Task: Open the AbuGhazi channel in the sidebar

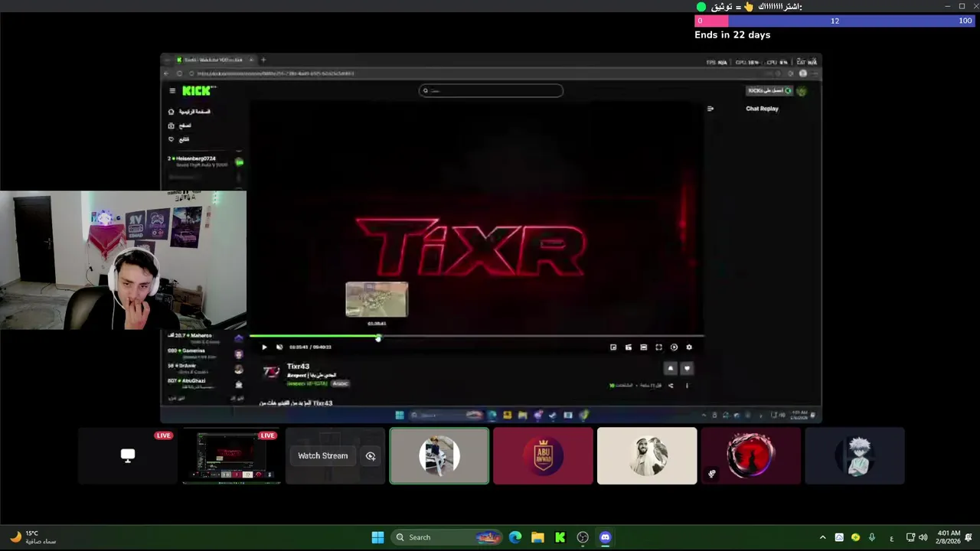Action: [204, 383]
